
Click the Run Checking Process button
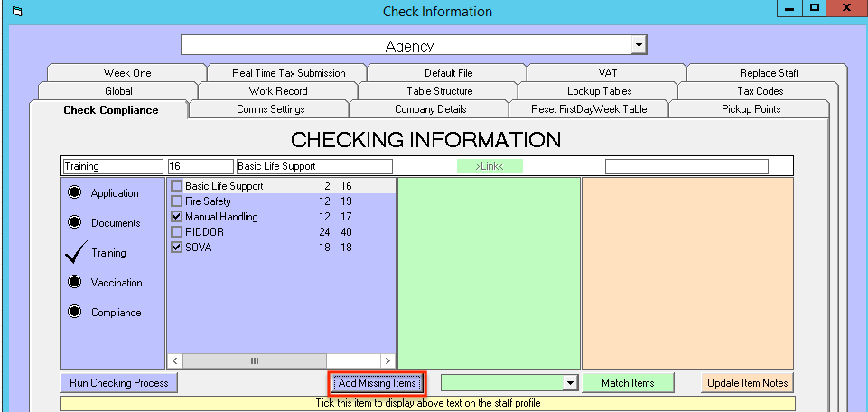119,383
